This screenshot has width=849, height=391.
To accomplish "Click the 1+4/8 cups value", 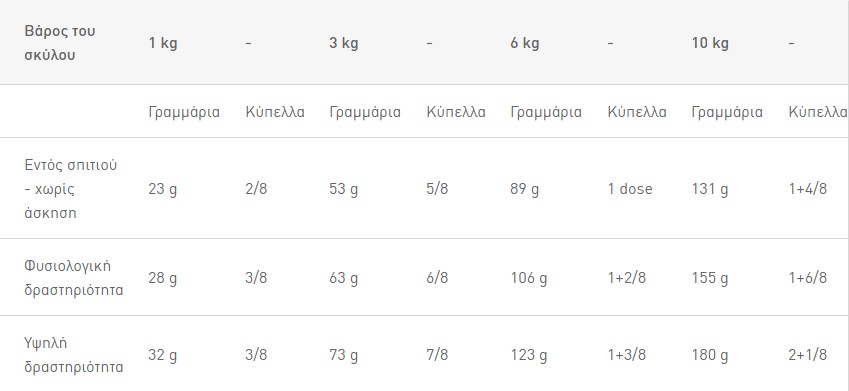I will click(808, 189).
